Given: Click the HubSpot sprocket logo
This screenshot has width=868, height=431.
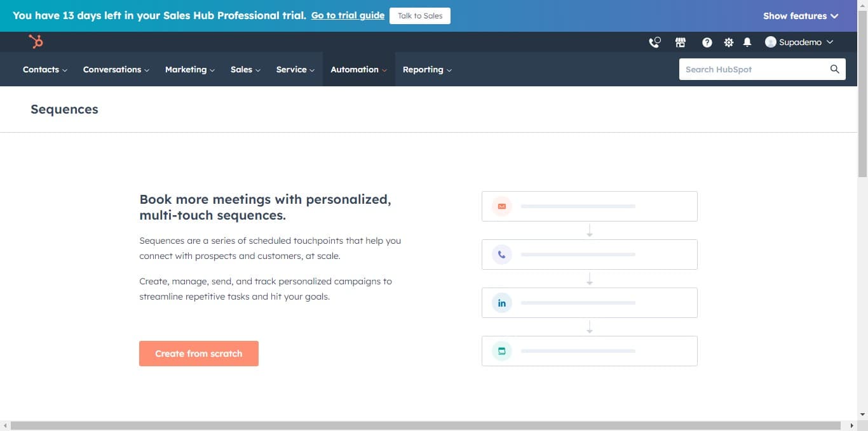Looking at the screenshot, I should 36,42.
